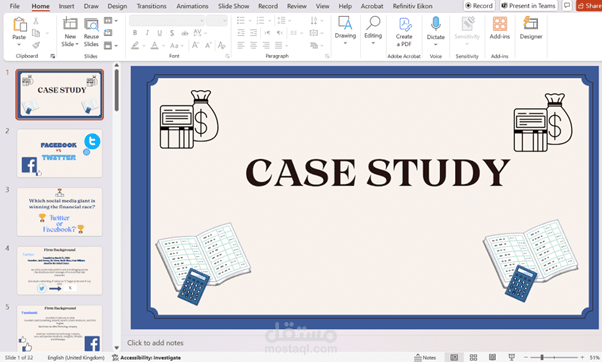Click the Editing magnifier icon
This screenshot has width=602, height=362.
(373, 23)
